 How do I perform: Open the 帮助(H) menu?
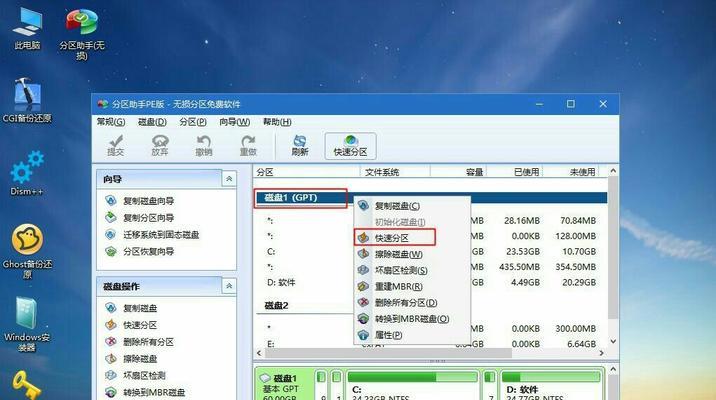click(x=277, y=122)
